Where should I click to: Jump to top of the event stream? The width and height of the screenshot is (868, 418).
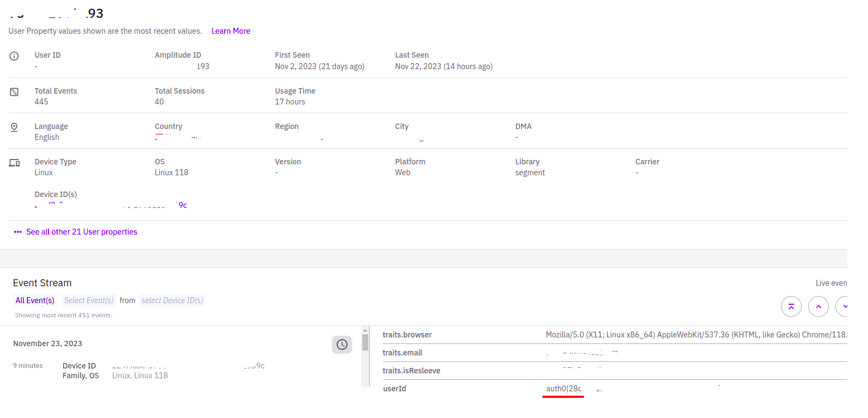[791, 306]
